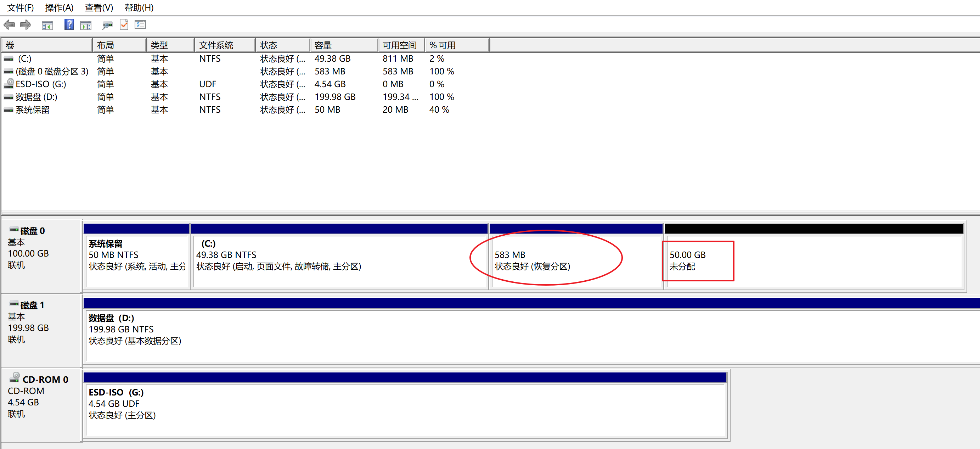The image size is (980, 449).
Task: Open Help via blue question mark icon
Action: pos(69,25)
